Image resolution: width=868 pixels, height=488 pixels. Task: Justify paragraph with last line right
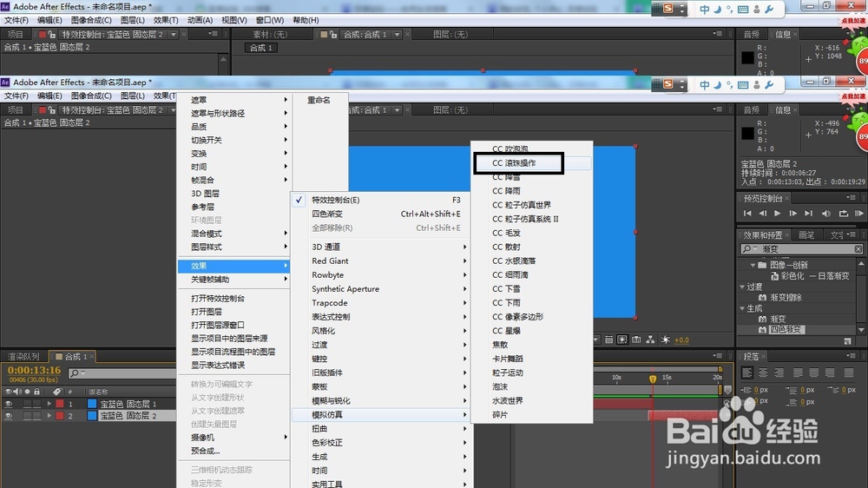tap(830, 373)
